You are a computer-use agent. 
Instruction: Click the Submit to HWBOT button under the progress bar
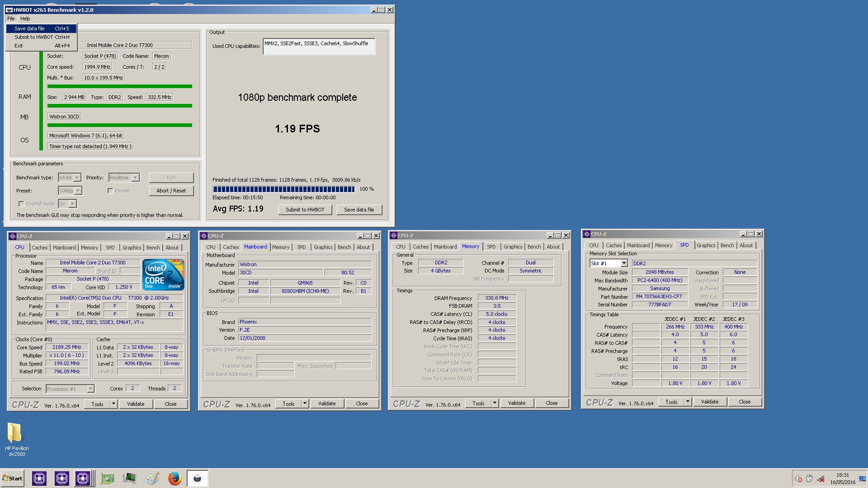(305, 210)
